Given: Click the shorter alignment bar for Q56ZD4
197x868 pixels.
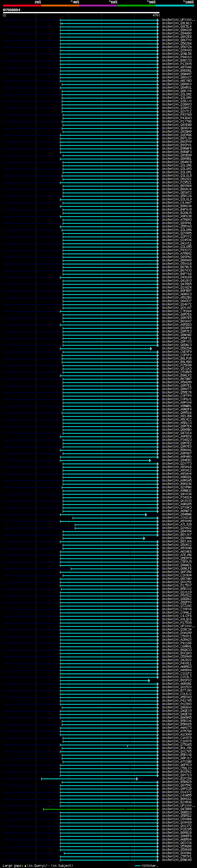Looking at the screenshot, I should (106, 349).
